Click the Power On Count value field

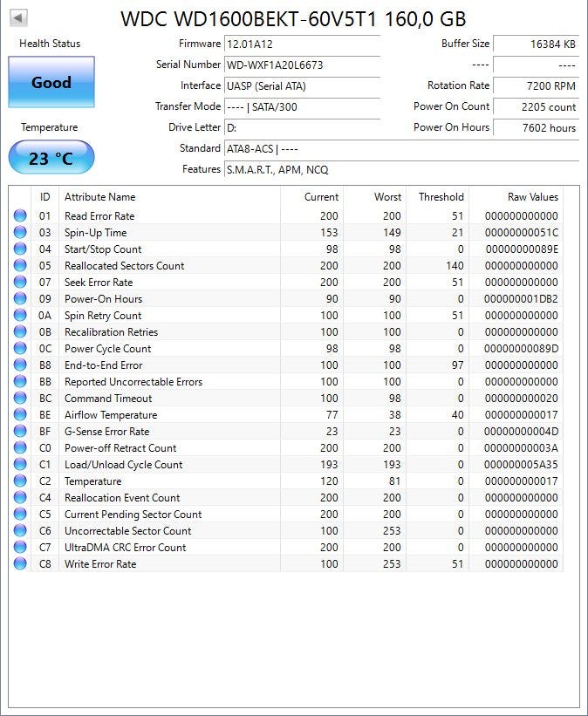(x=536, y=106)
